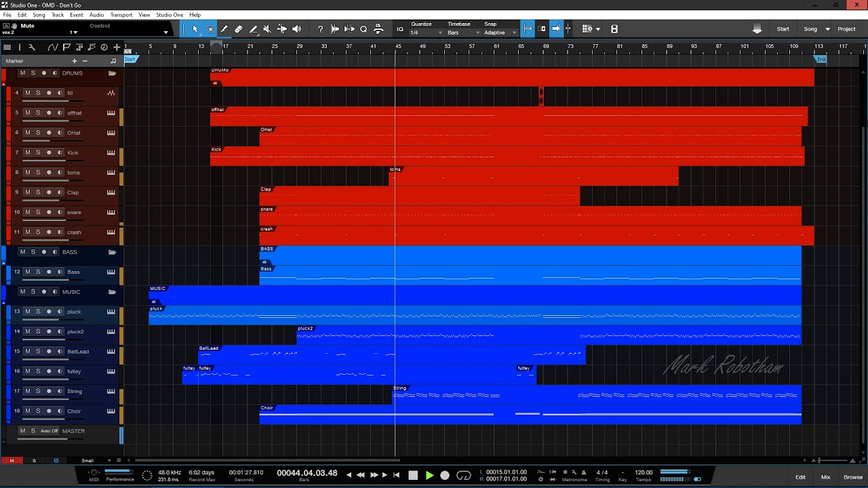Click the IQ input quantize button
This screenshot has width=868, height=488.
399,29
